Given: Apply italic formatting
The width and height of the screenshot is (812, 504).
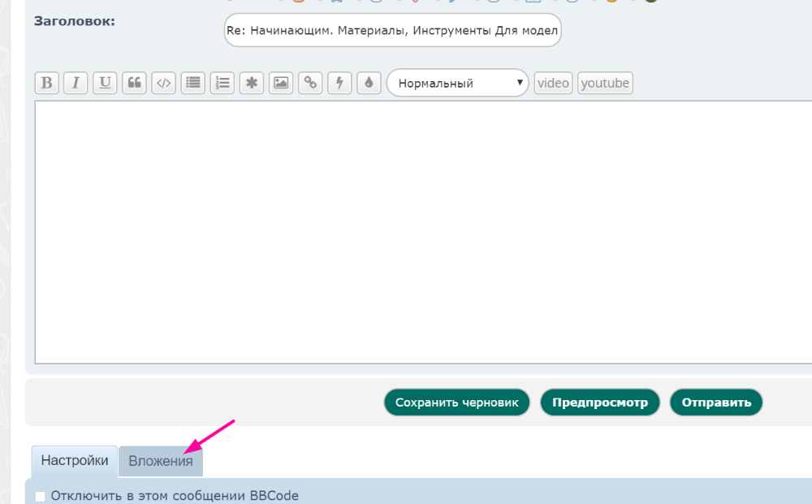Looking at the screenshot, I should 76,83.
